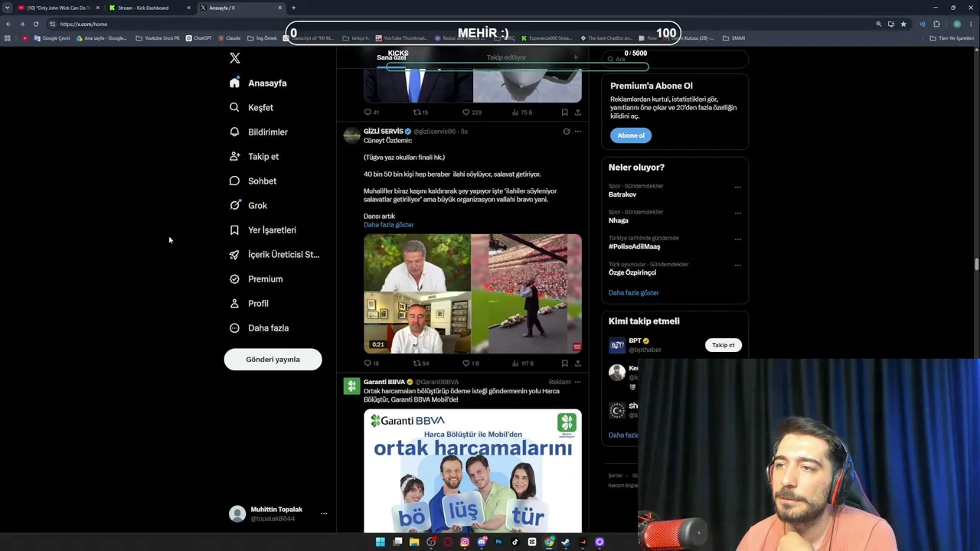This screenshot has height=551, width=980.
Task: Go to Anasayfa in the sidebar
Action: [x=258, y=83]
